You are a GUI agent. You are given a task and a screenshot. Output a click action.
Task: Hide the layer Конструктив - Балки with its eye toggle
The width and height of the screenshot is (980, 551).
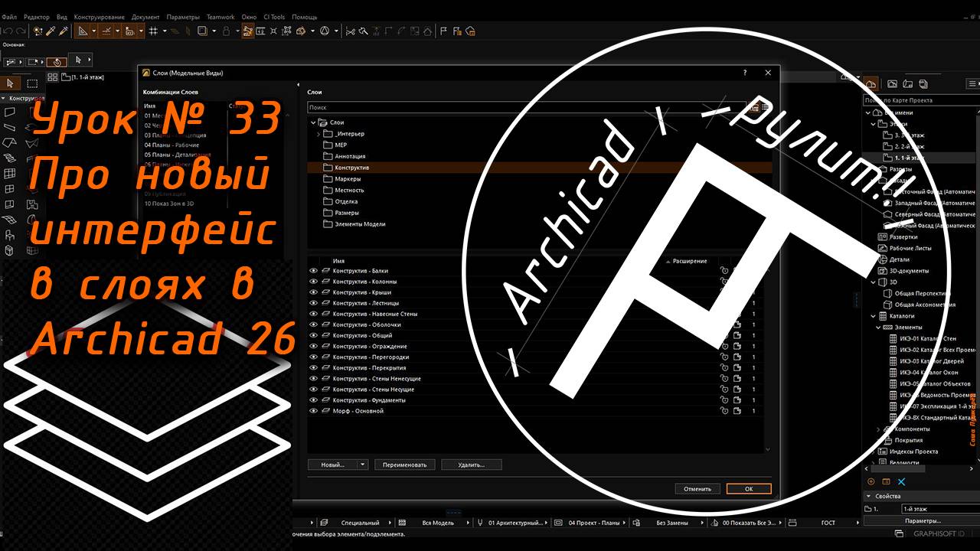312,271
